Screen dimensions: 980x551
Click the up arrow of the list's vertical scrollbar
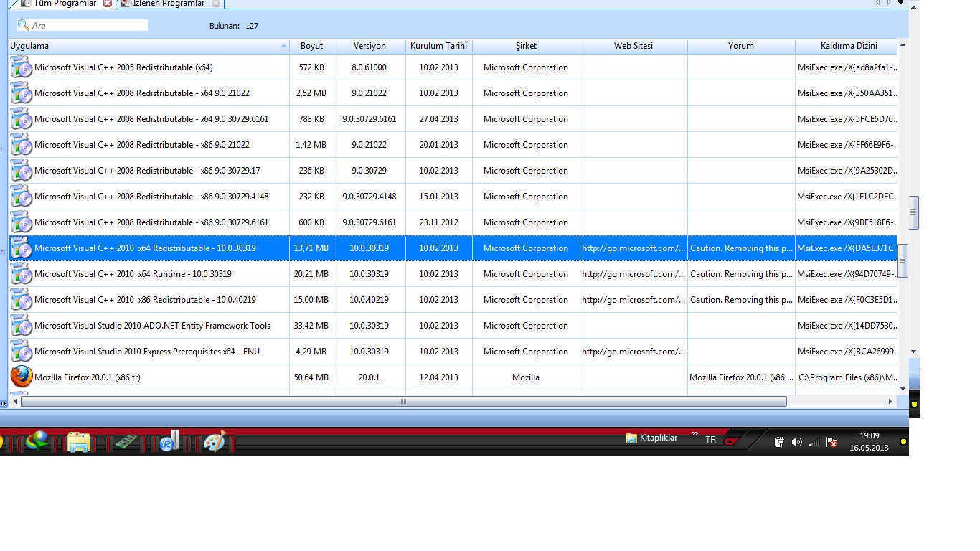(903, 44)
